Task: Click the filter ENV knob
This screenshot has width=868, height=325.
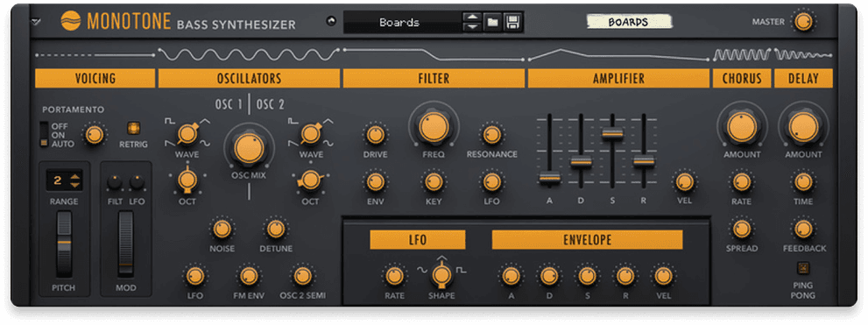Action: (x=376, y=181)
